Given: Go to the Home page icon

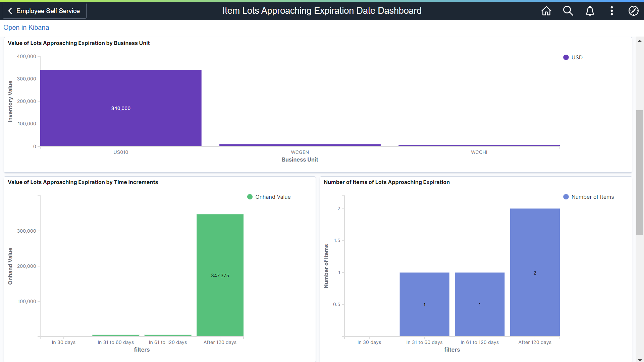Looking at the screenshot, I should coord(546,11).
